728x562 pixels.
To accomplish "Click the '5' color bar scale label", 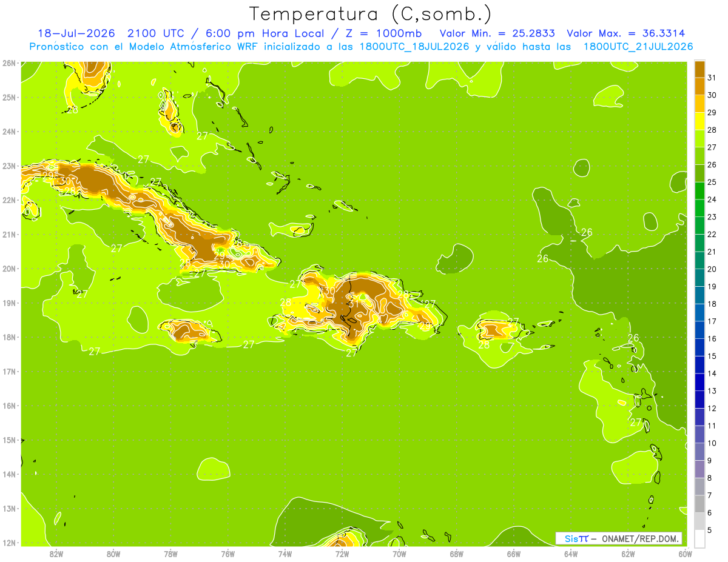I will 710,529.
